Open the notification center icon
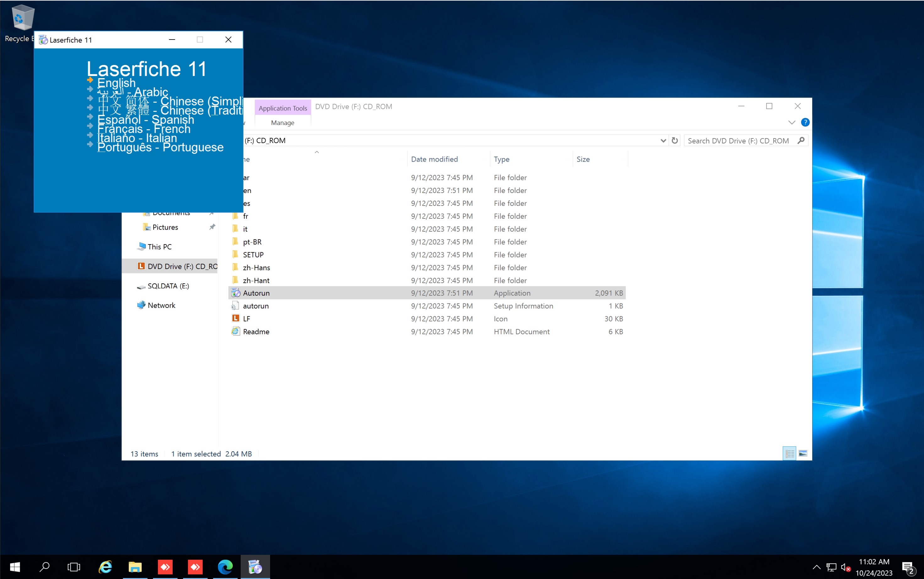Image resolution: width=924 pixels, height=579 pixels. click(908, 567)
